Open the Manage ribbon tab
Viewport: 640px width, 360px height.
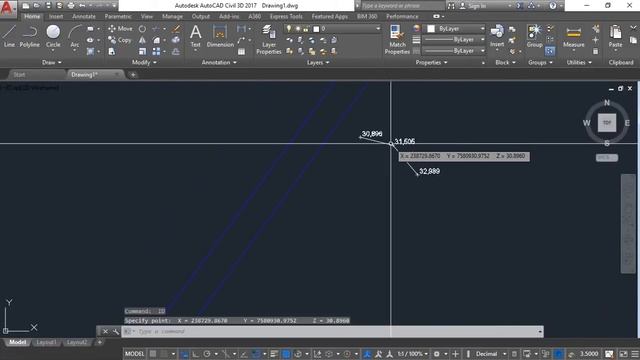pyautogui.click(x=172, y=16)
